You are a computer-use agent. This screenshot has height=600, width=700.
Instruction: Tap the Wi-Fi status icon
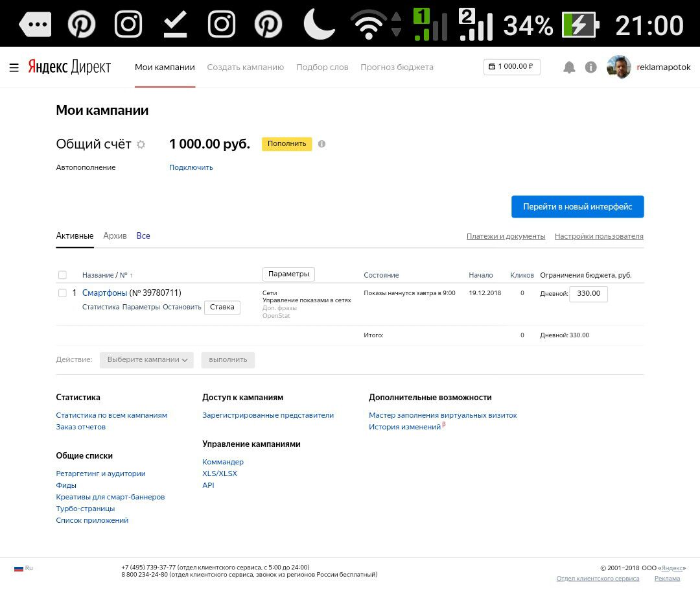tap(369, 25)
